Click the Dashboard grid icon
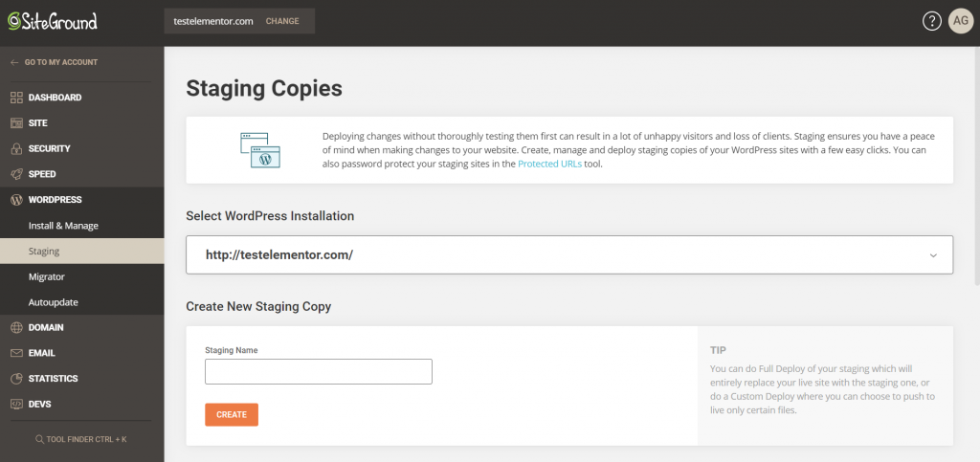Image resolution: width=980 pixels, height=462 pixels. 16,98
